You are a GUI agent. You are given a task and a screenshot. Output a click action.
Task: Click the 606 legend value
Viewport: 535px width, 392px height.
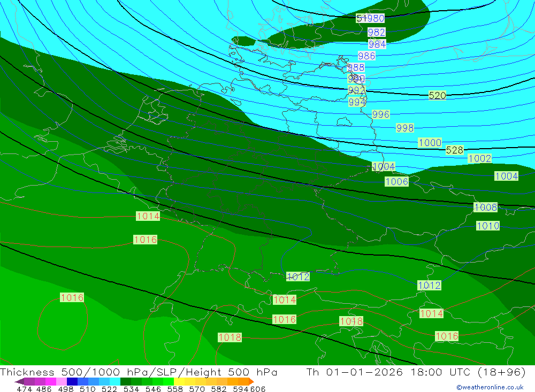point(258,389)
